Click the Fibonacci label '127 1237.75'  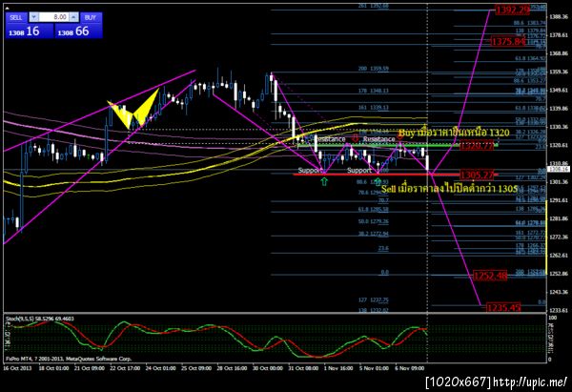pyautogui.click(x=374, y=300)
